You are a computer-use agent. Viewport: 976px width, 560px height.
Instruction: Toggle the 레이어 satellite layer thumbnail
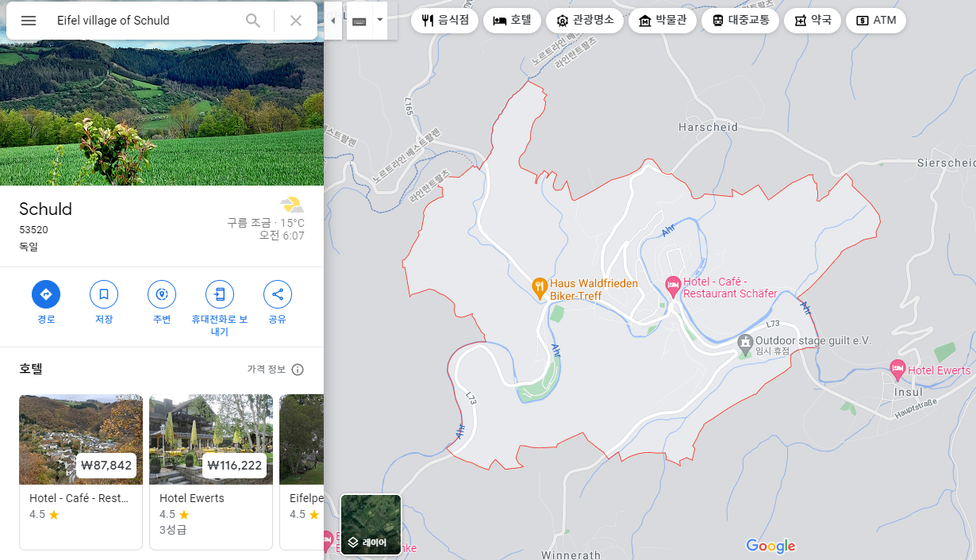(371, 525)
